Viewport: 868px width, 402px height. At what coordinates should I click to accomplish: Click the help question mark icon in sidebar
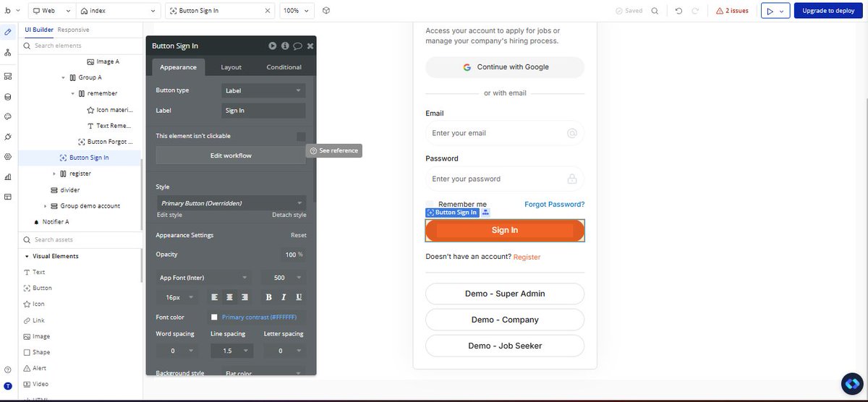pos(8,370)
